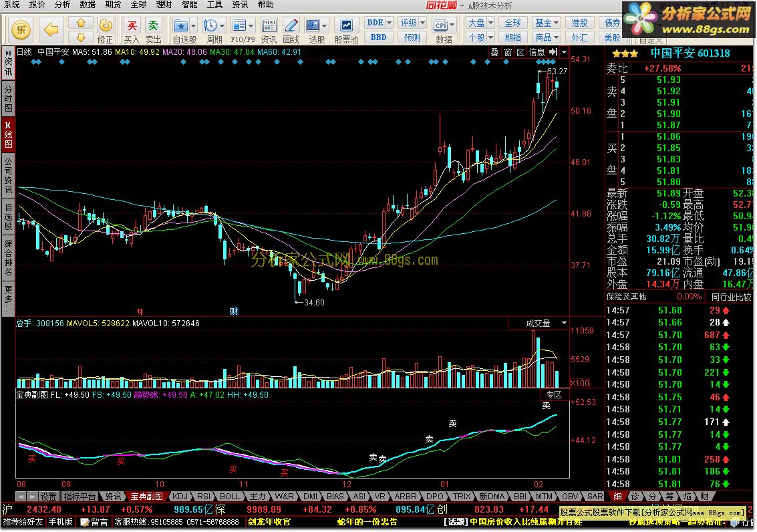Click the 专区 button in indicator panel
The width and height of the screenshot is (757, 532).
[x=554, y=394]
